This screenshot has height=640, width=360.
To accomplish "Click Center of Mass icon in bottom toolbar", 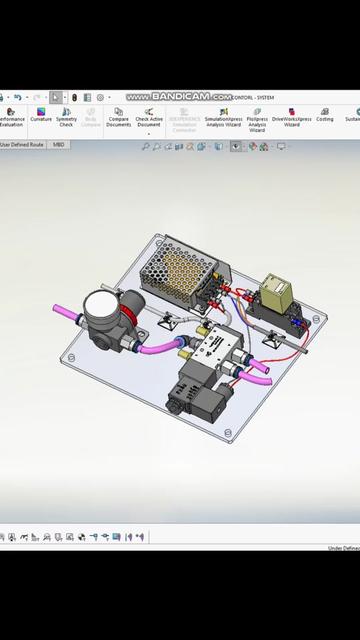I will tap(82, 537).
